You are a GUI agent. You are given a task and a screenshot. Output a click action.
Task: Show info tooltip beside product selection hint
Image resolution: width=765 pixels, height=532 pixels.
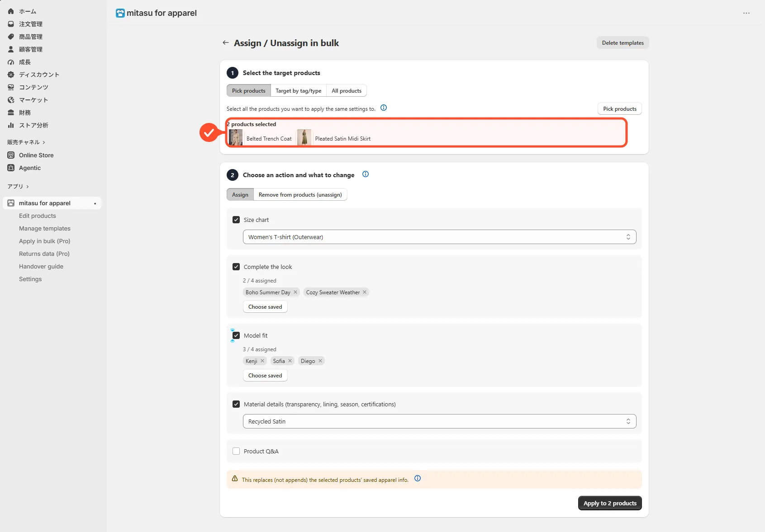tap(384, 108)
